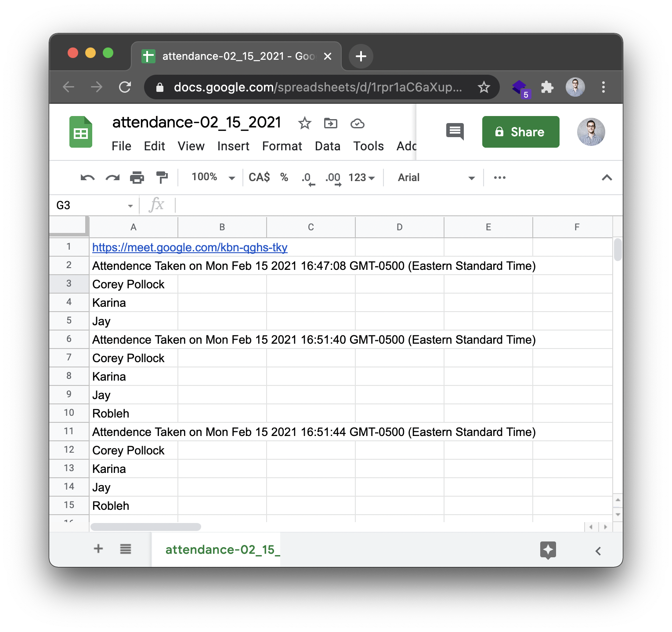
Task: Reload the page in Chrome
Action: coord(125,87)
